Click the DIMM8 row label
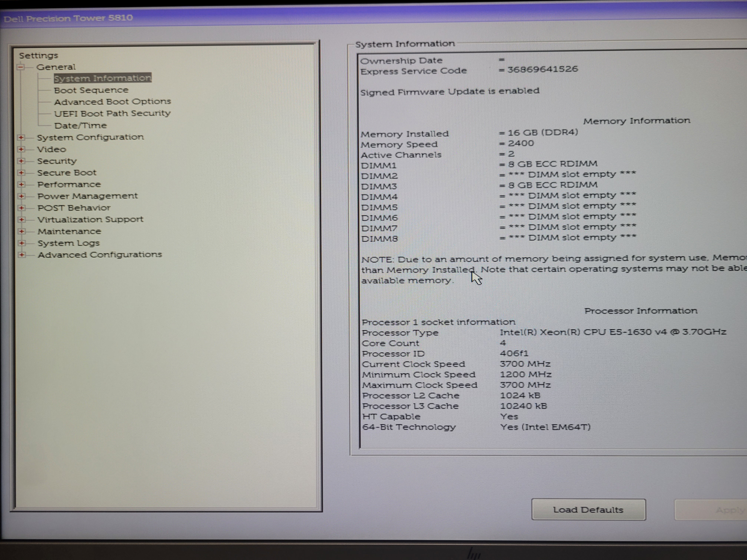747x560 pixels. point(380,239)
